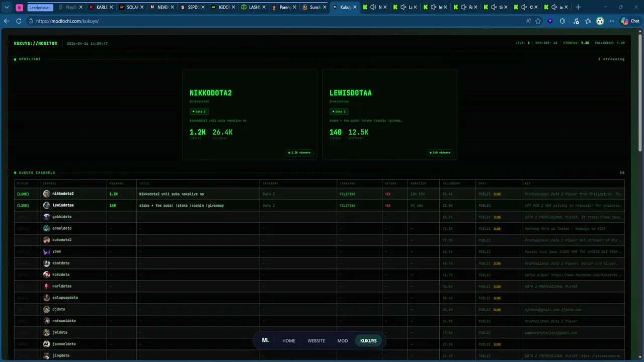Image resolution: width=644 pixels, height=362 pixels.
Task: Close the Kukuys browser tab
Action: tap(355, 7)
